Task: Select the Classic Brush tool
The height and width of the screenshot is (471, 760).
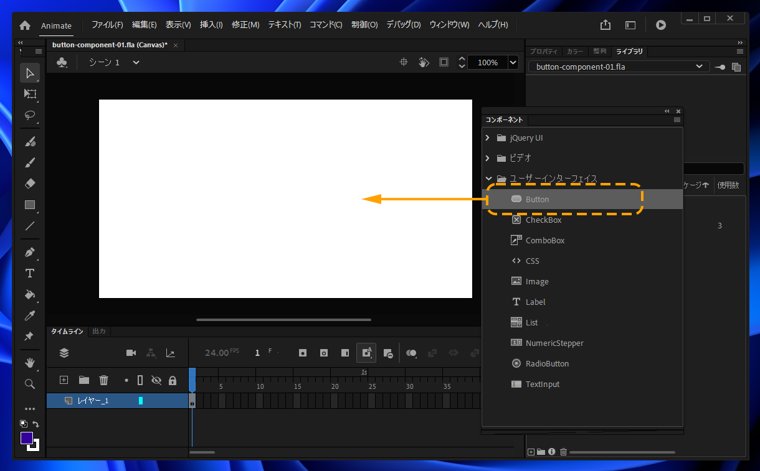Action: click(30, 162)
